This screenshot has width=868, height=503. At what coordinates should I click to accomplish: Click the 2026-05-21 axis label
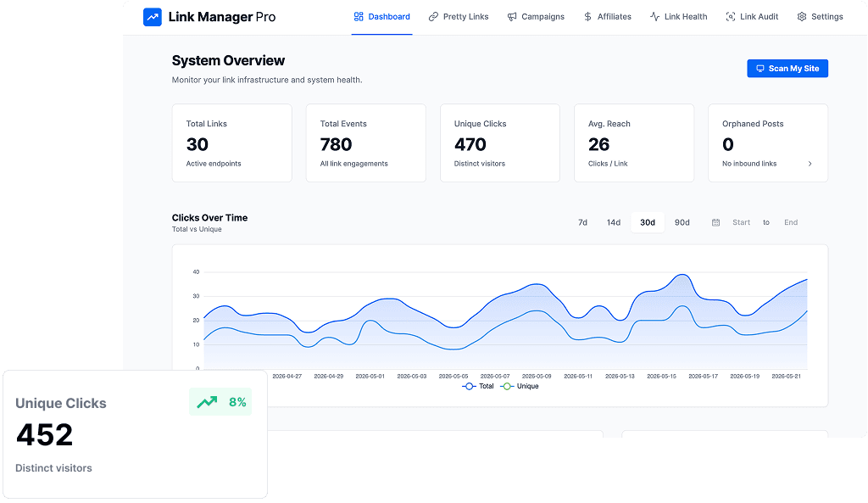click(786, 376)
